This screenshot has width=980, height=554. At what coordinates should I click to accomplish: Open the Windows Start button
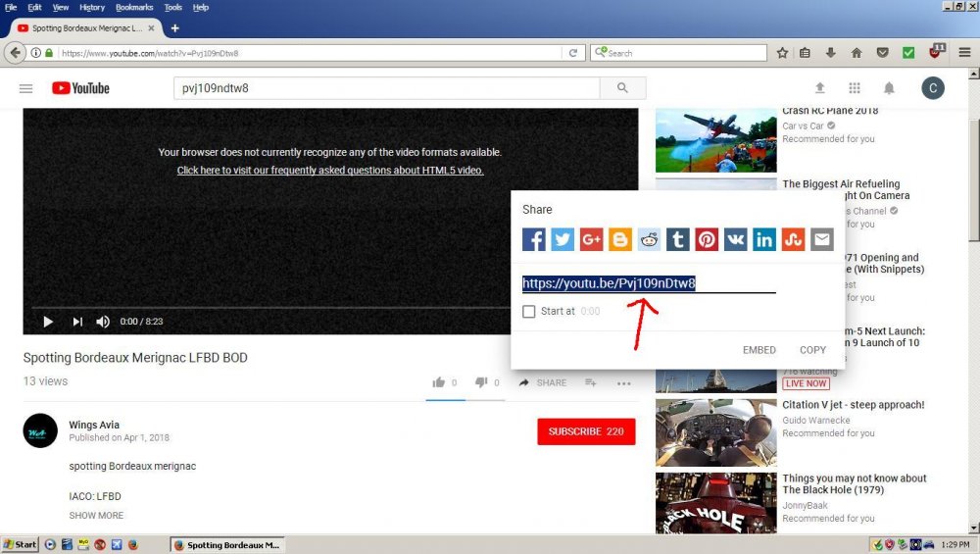(20, 544)
